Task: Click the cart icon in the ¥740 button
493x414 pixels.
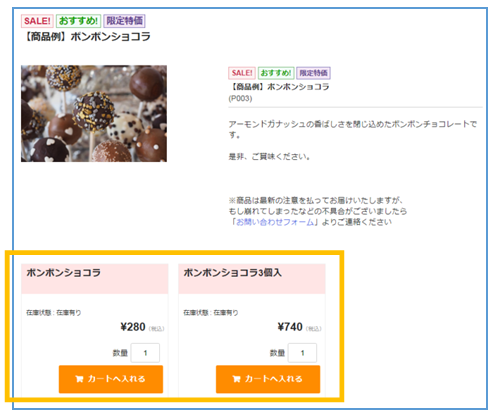Action: pyautogui.click(x=236, y=379)
